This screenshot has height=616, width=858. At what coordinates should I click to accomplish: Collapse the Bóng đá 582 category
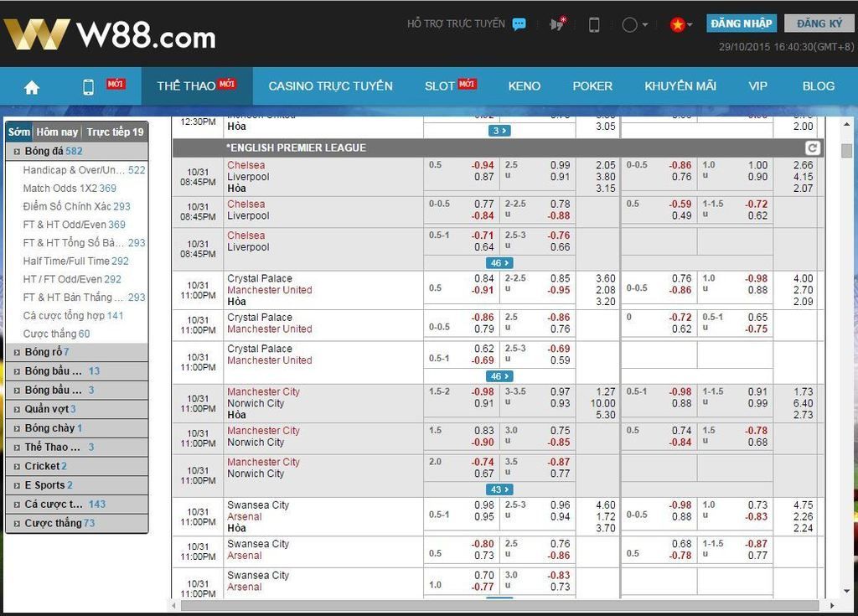(76, 151)
